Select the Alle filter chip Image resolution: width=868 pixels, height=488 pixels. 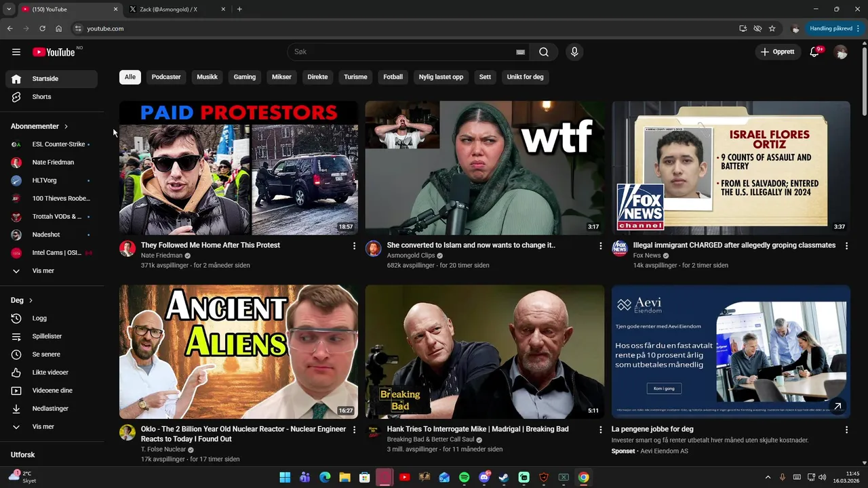click(130, 77)
